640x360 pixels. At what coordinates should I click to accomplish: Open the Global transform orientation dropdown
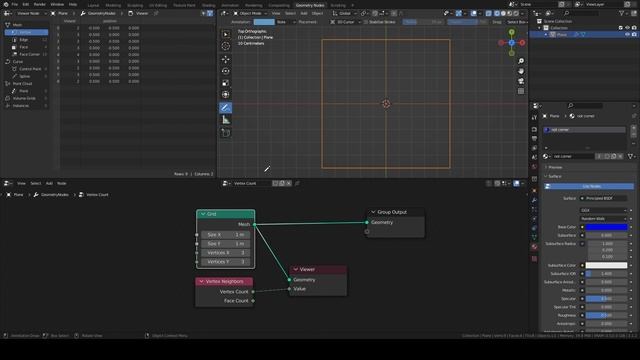[345, 13]
